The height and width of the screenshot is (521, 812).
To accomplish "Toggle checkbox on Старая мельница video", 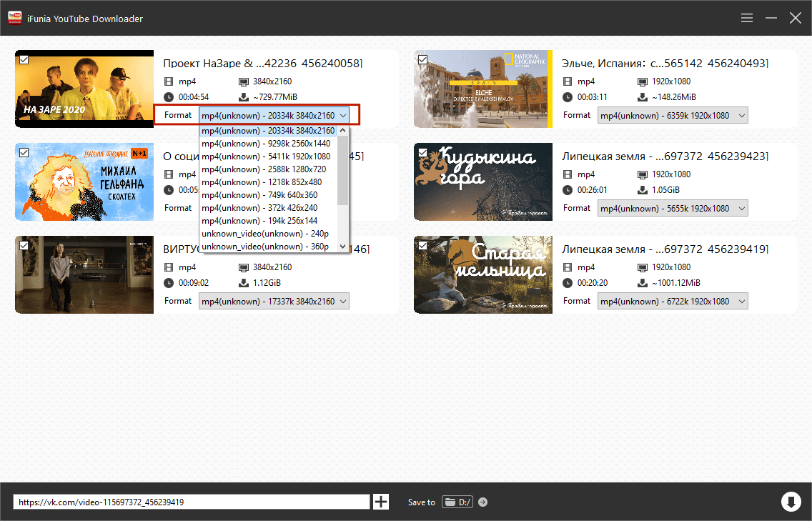I will 423,245.
